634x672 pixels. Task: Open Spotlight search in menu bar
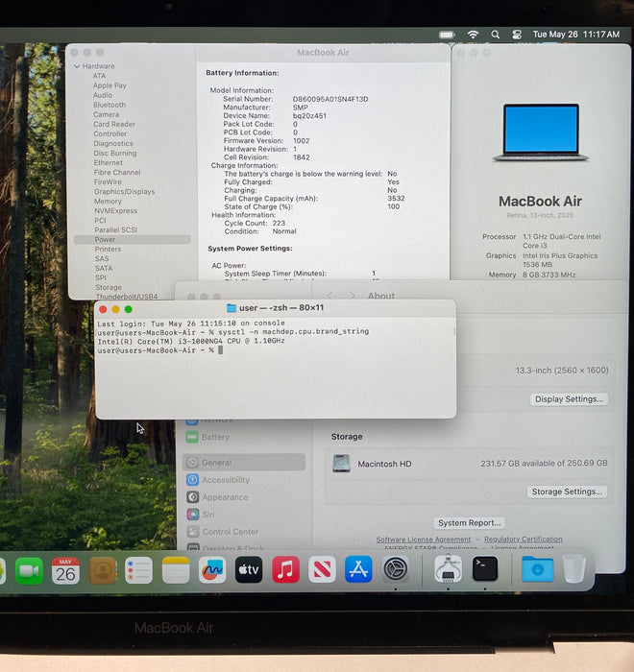(495, 35)
